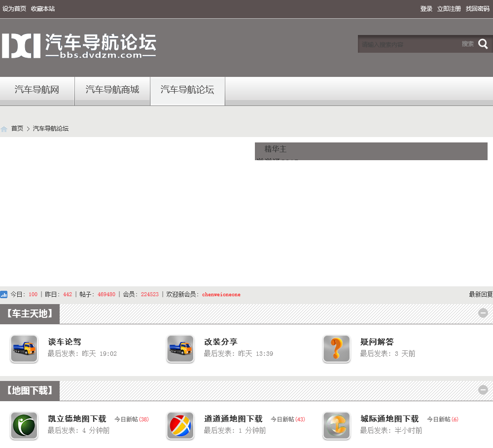Viewport: 493px width, 448px height.
Task: Click 立即注册 link
Action: click(x=449, y=9)
